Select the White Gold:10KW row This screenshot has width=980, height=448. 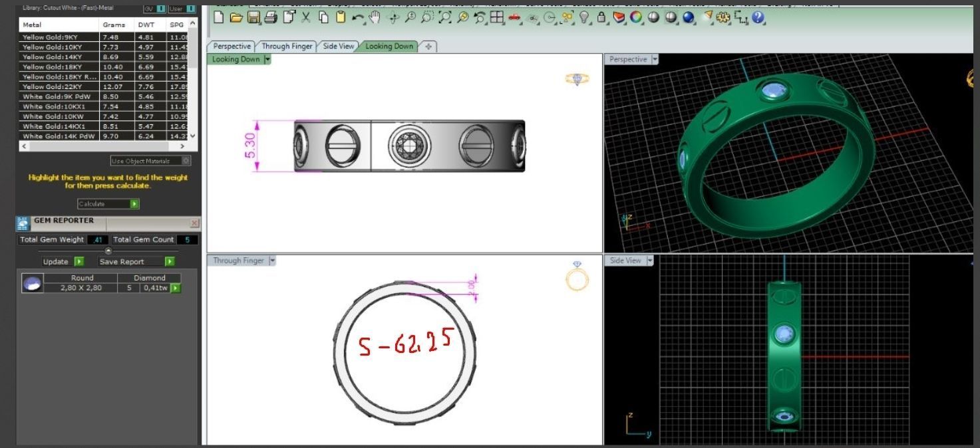(x=104, y=116)
